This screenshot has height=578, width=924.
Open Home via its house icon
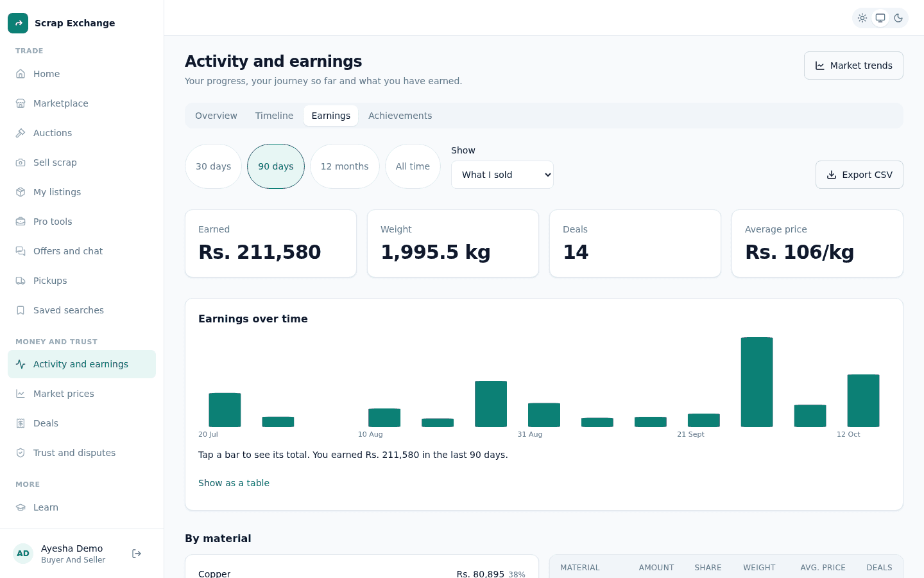coord(21,74)
